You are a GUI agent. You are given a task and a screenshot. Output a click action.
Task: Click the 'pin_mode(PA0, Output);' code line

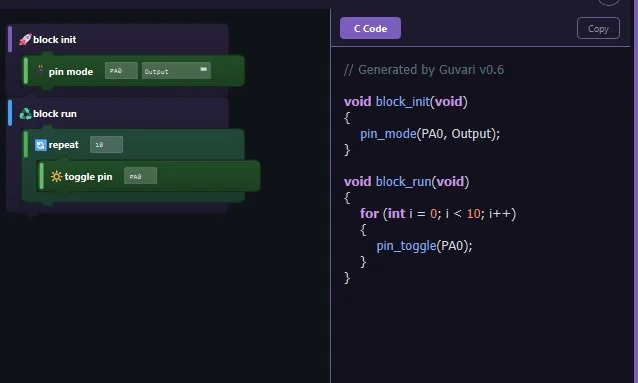point(430,134)
